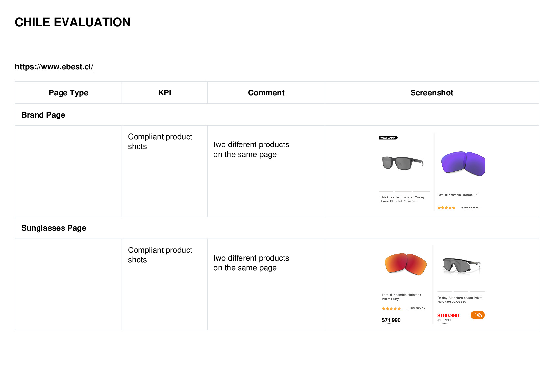Click star rating under Holbrook Prizm Ruby
The height and width of the screenshot is (392, 554).
coord(391,309)
